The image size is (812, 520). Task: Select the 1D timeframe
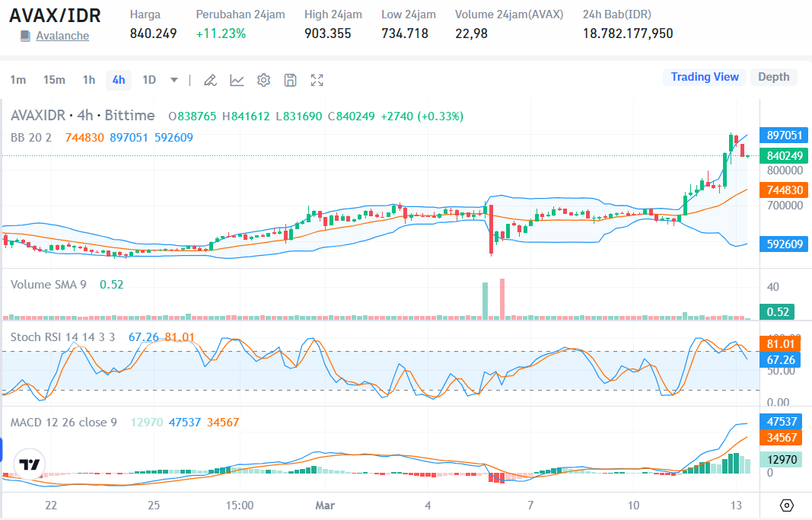[149, 80]
